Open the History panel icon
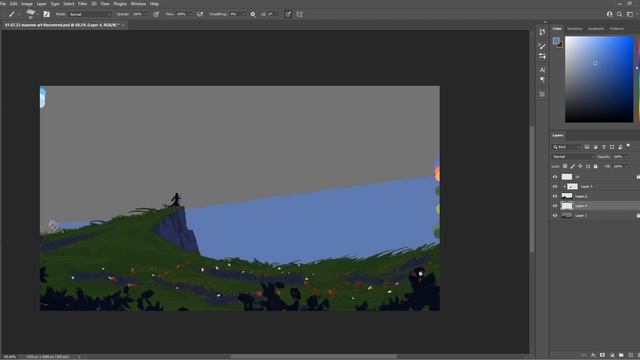This screenshot has width=640, height=360. tap(542, 32)
